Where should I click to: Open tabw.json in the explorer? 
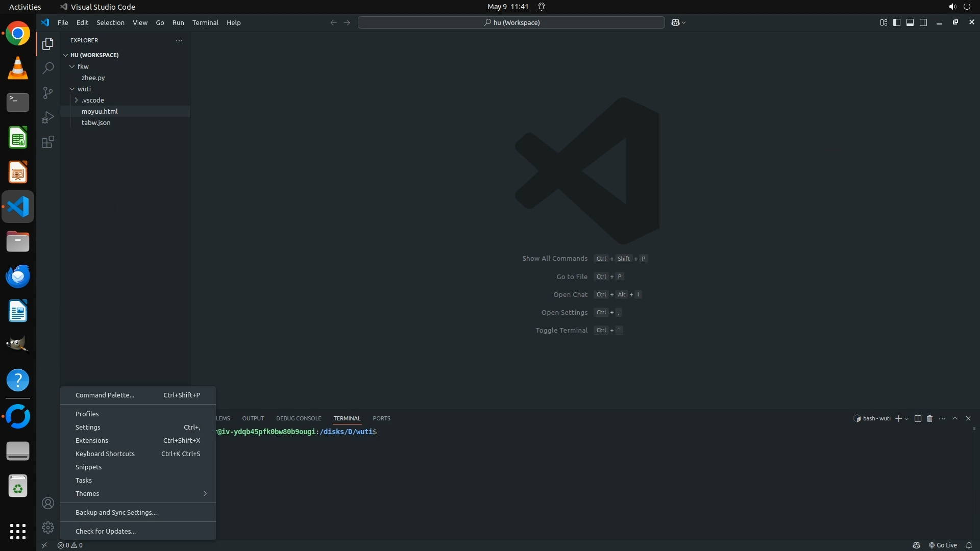pos(96,122)
